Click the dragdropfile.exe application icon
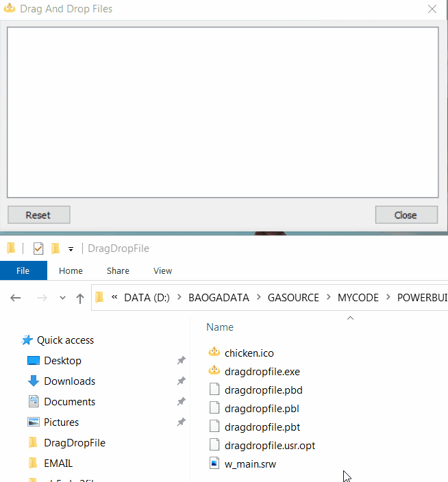This screenshot has width=448, height=482. coord(214,370)
